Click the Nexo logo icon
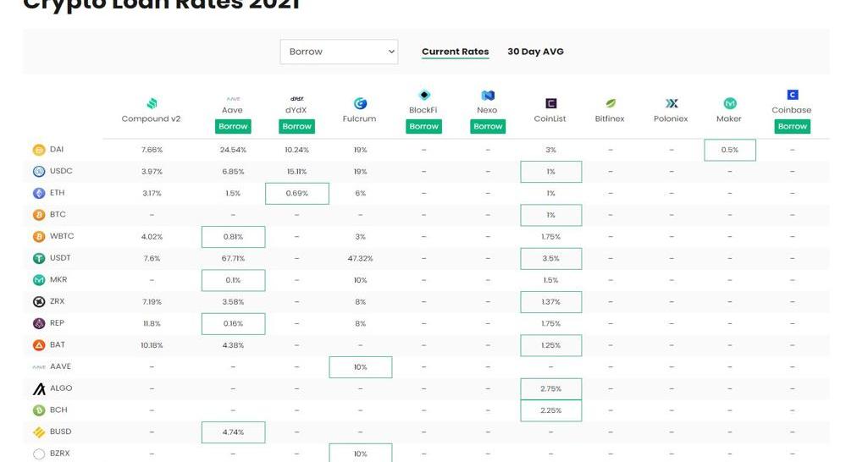 coord(488,95)
